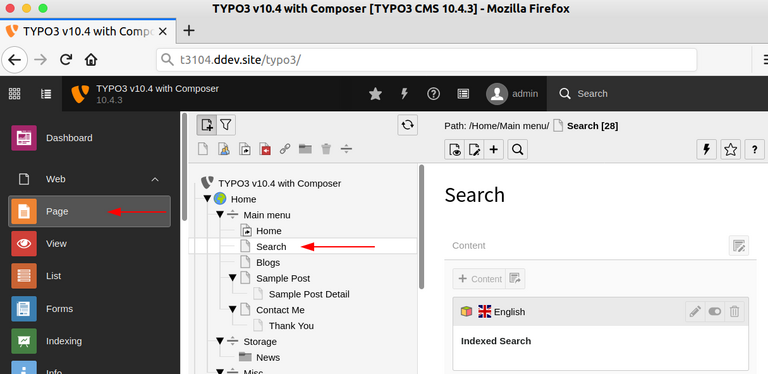Screen dimensions: 768x374
Task: Click the docheader magnifier search button
Action: coord(518,150)
